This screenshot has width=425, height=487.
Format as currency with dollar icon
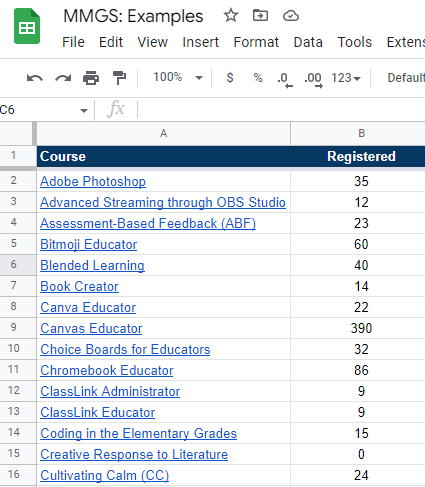click(230, 78)
